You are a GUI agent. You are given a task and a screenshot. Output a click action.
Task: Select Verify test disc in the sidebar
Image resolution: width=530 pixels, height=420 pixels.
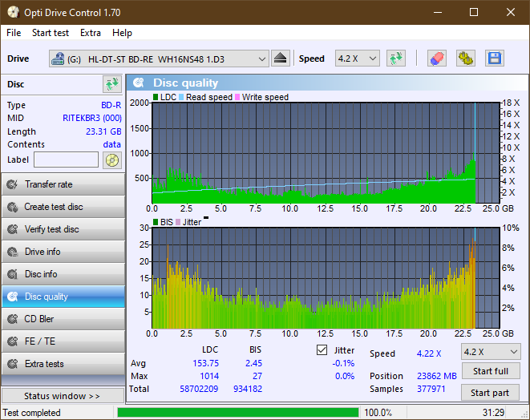(63, 229)
